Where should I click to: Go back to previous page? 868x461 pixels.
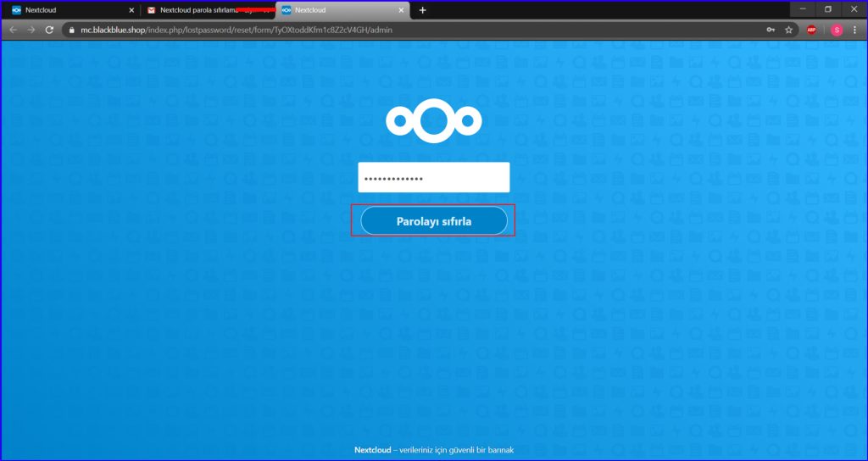pyautogui.click(x=14, y=30)
